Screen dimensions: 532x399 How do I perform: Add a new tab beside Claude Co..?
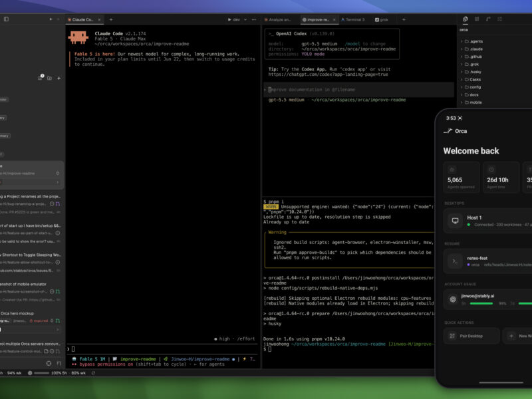pos(111,20)
